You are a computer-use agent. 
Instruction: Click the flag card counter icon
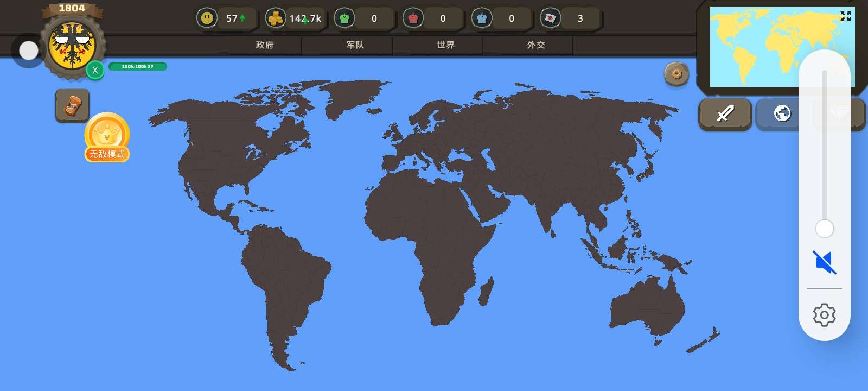551,18
